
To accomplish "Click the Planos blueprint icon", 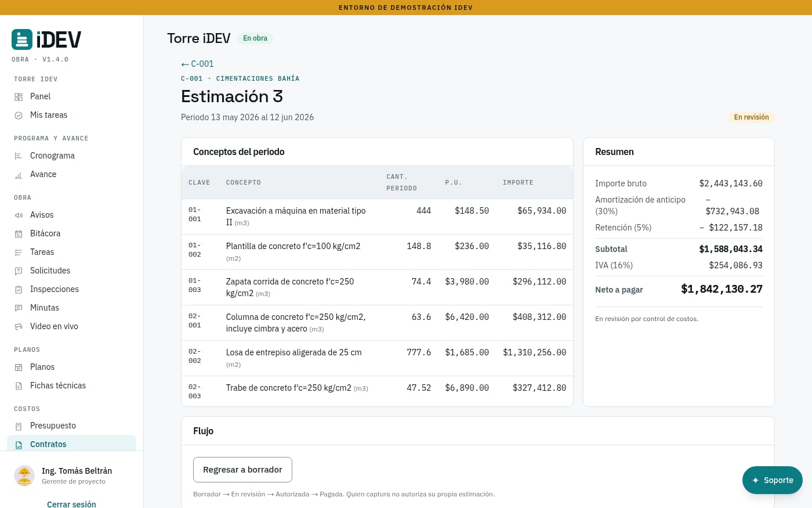I will click(x=19, y=368).
